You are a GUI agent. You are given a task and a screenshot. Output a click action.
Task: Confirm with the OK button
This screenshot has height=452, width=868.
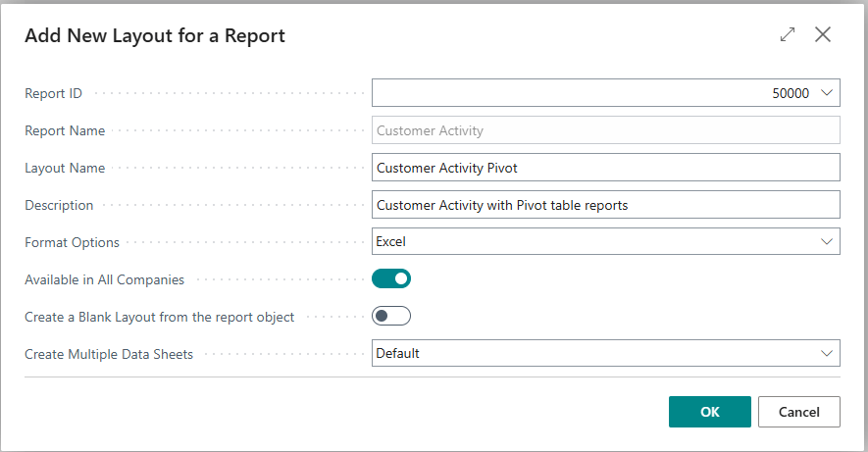[x=709, y=412]
